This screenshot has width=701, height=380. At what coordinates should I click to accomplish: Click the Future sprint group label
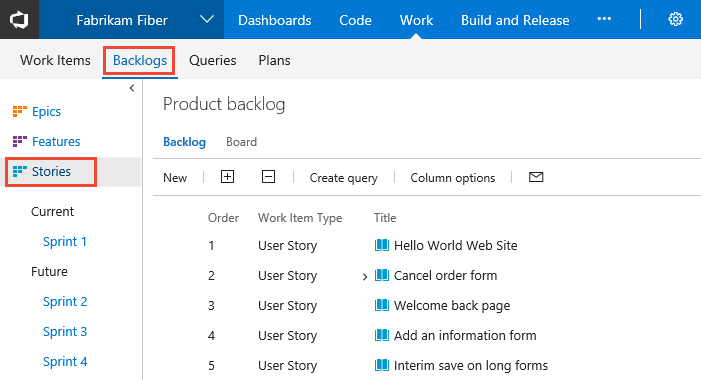click(49, 271)
